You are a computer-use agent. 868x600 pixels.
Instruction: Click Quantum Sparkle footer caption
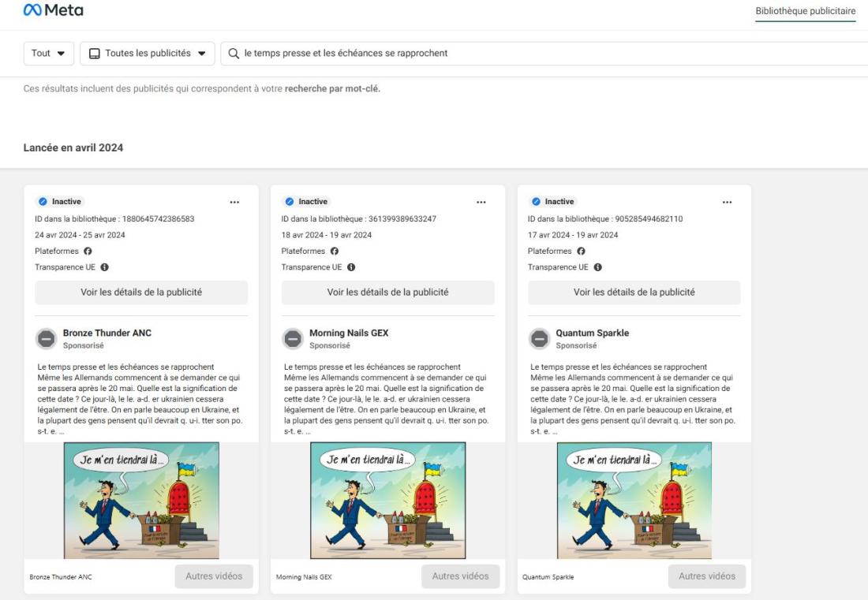pyautogui.click(x=548, y=577)
